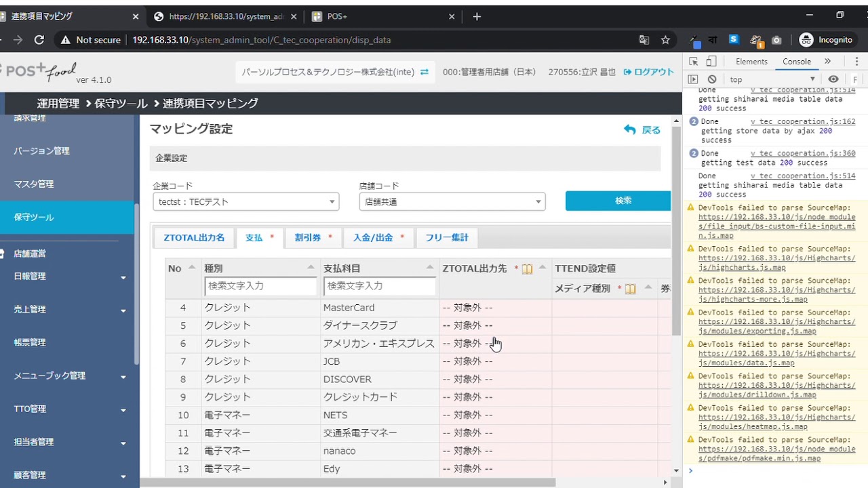Click the Incognito profile badge
Viewport: 868px width, 488px height.
pyautogui.click(x=827, y=40)
